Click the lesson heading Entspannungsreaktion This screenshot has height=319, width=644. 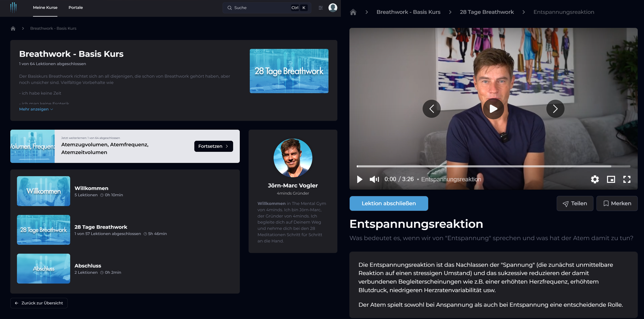(416, 224)
